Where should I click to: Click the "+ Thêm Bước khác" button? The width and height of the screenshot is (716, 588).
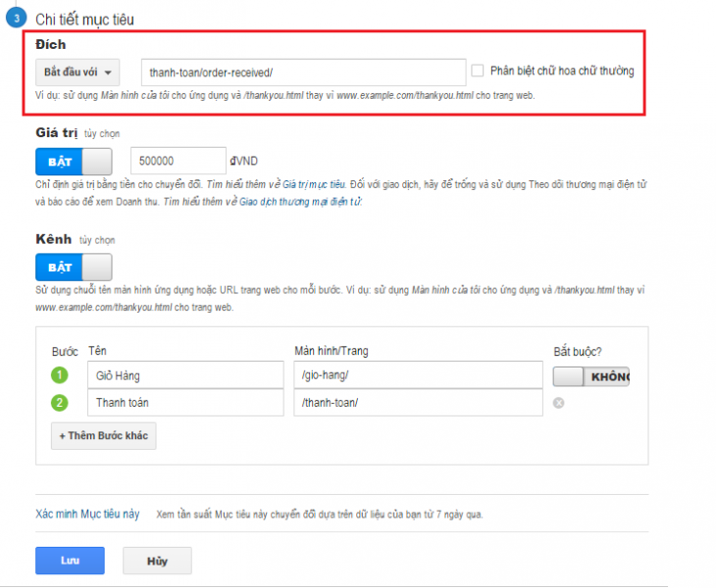pos(103,435)
